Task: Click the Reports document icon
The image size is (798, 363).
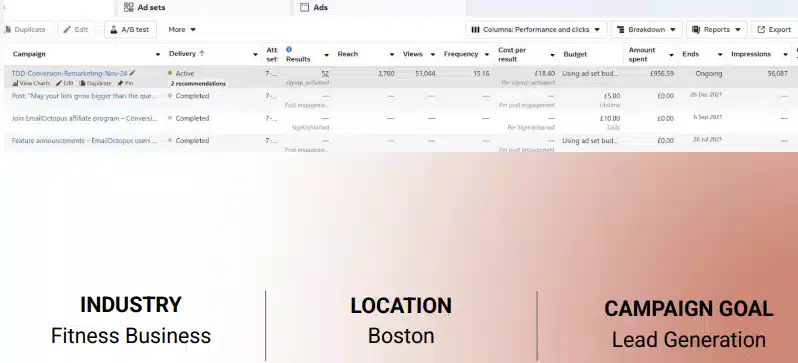Action: 696,30
